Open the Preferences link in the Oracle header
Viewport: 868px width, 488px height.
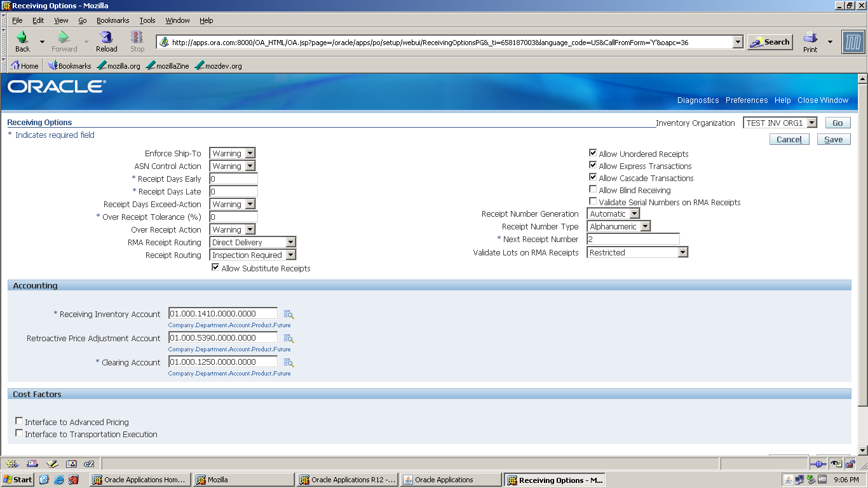click(747, 100)
